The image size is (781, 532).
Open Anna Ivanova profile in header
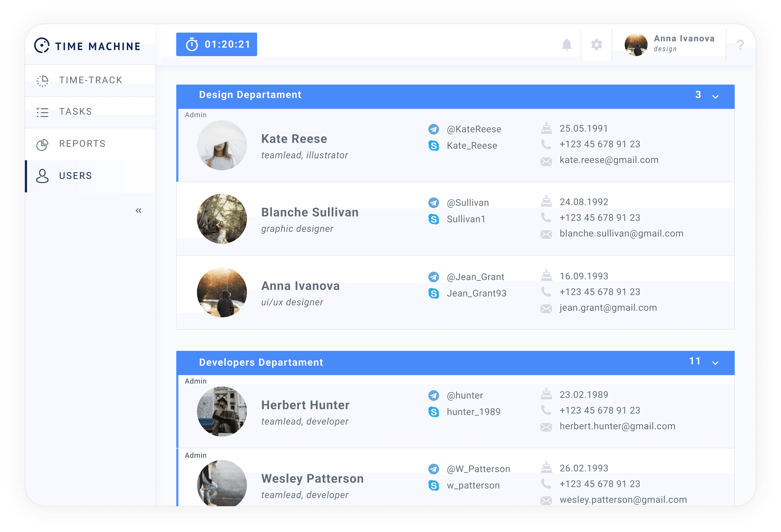[669, 44]
